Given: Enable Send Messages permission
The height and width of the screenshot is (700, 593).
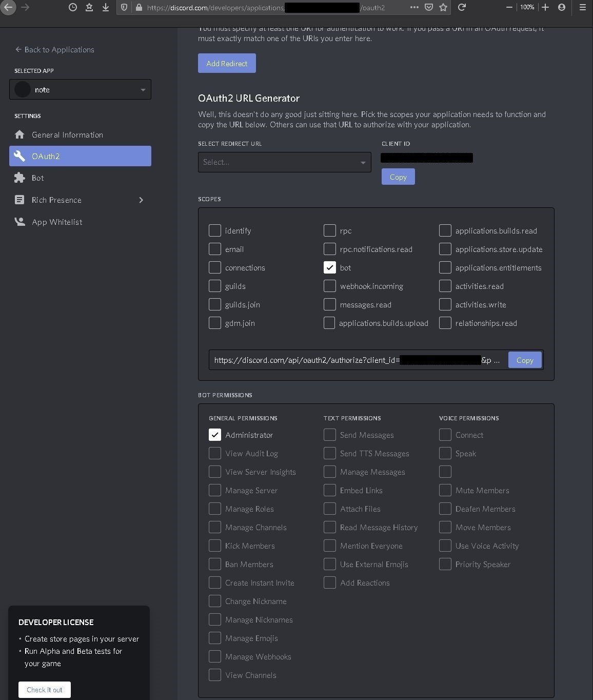Looking at the screenshot, I should 330,435.
